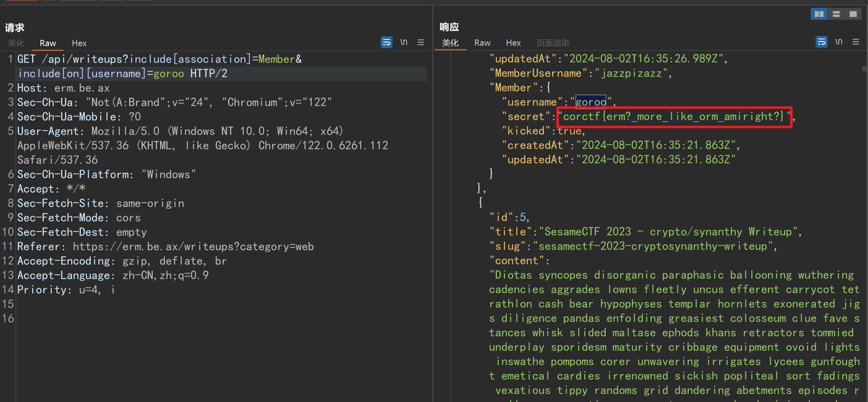This screenshot has height=402, width=868.
Task: Open request panel options menu icon
Action: coord(421,42)
